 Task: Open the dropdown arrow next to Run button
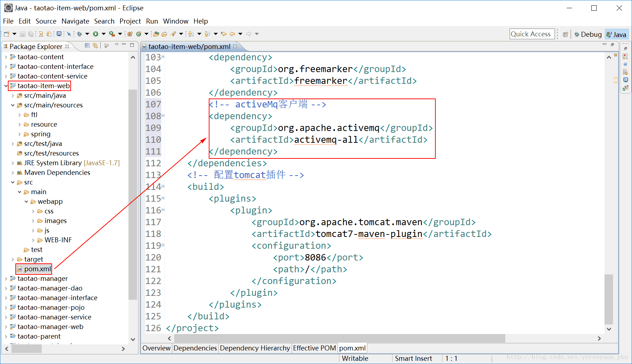point(103,34)
